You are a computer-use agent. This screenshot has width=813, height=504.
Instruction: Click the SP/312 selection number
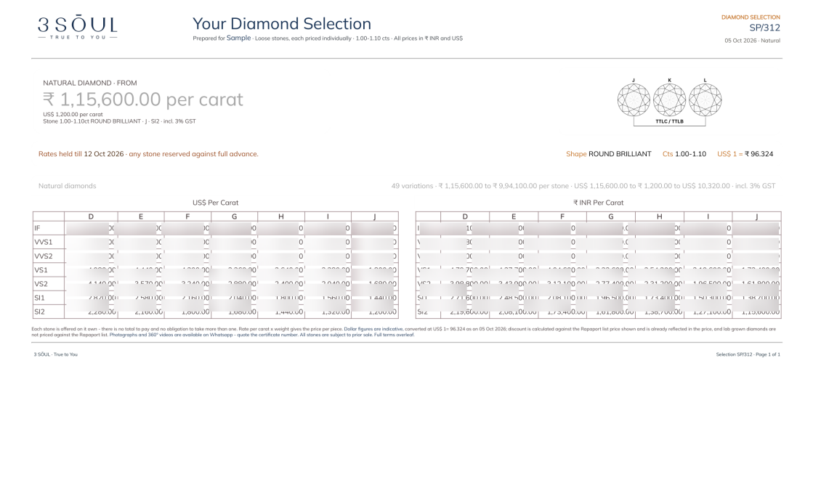pyautogui.click(x=764, y=28)
